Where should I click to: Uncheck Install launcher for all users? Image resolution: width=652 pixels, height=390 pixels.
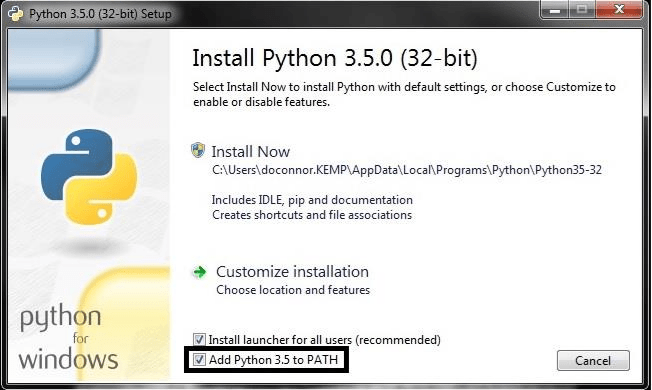pyautogui.click(x=199, y=339)
